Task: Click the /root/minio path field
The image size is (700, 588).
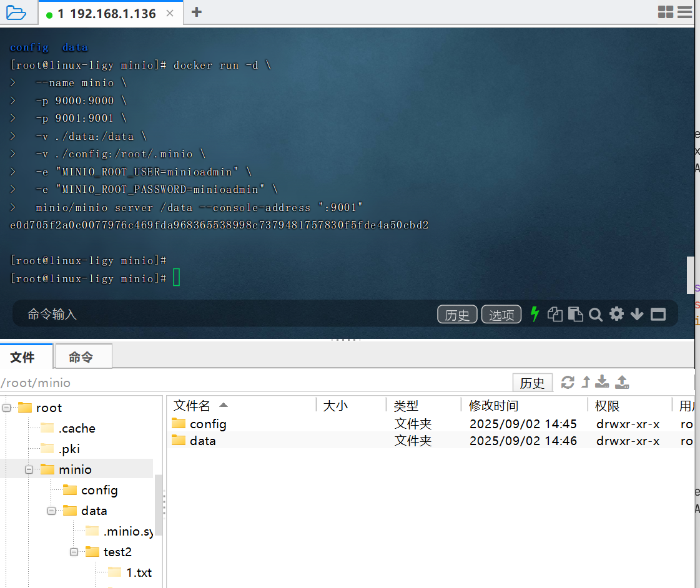Action: tap(255, 383)
